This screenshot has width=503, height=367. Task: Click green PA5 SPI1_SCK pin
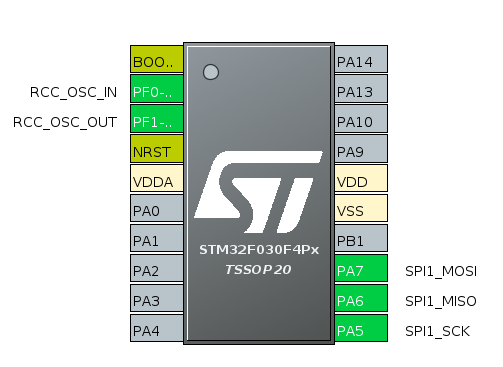pyautogui.click(x=361, y=328)
